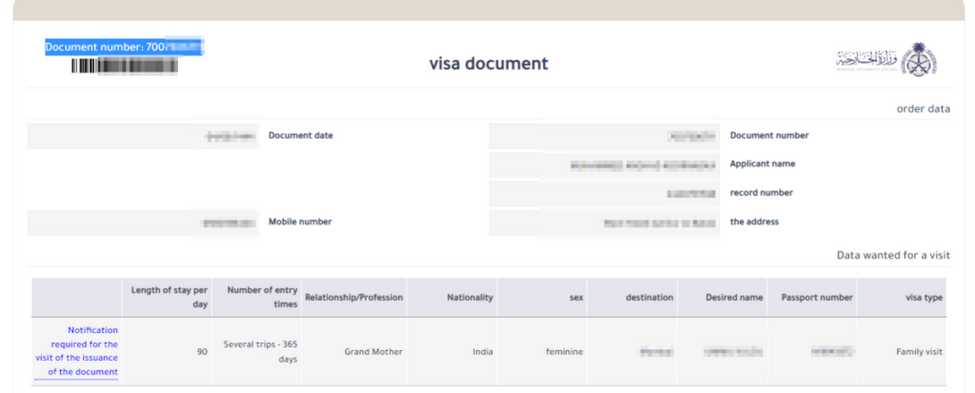Click the Applicant name field
The image size is (975, 393).
(604, 165)
